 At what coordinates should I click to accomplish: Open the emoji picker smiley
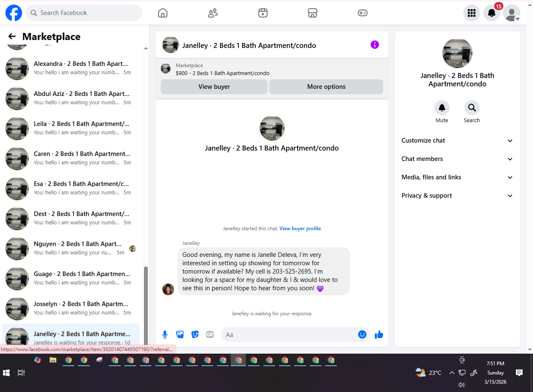[x=362, y=334]
